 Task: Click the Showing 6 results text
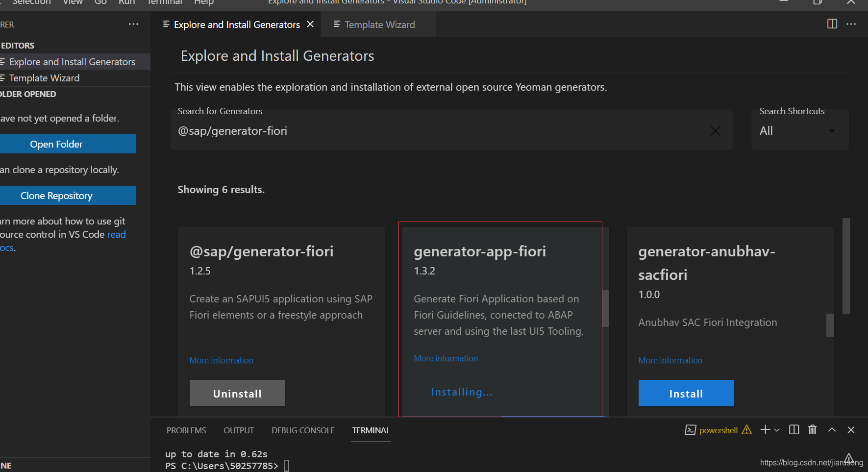221,190
